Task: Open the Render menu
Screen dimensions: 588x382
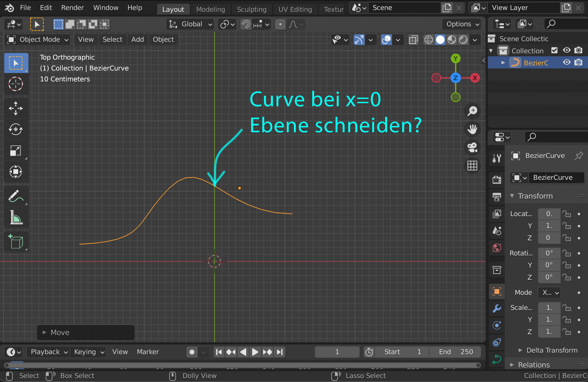Action: pyautogui.click(x=72, y=8)
